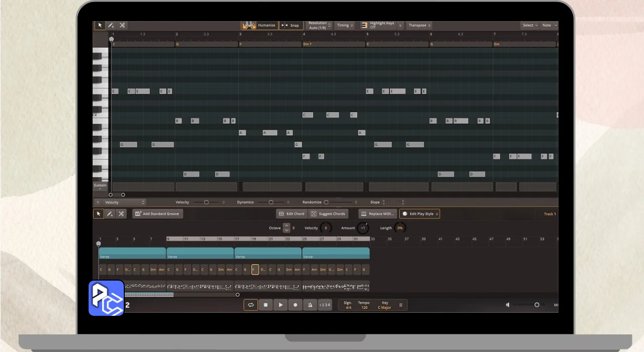Image resolution: width=644 pixels, height=352 pixels.
Task: Open the Note menu
Action: click(548, 25)
